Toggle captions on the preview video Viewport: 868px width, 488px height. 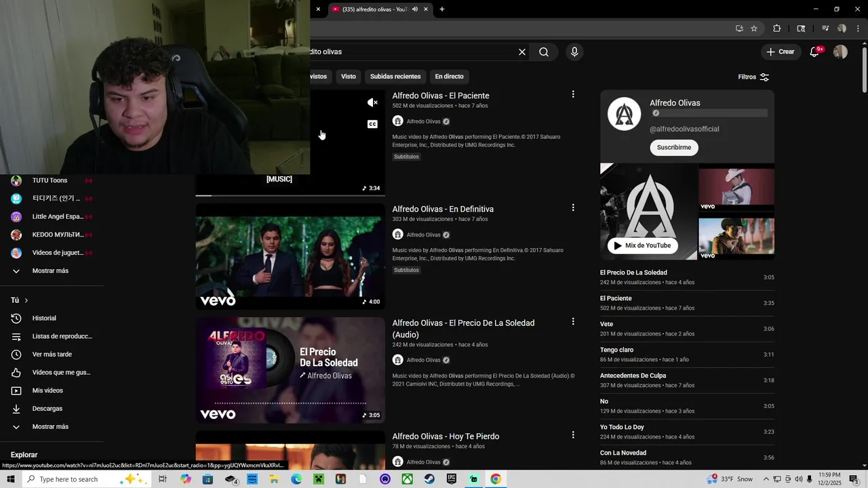click(372, 124)
